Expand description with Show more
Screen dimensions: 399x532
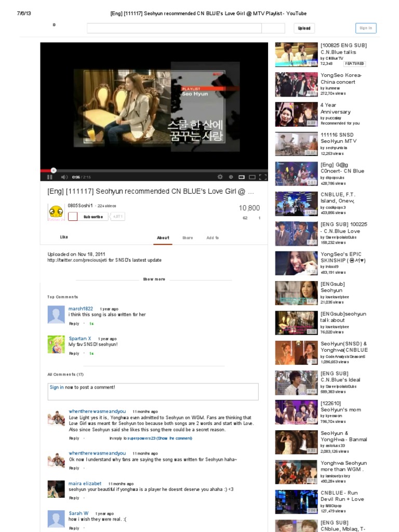point(154,280)
